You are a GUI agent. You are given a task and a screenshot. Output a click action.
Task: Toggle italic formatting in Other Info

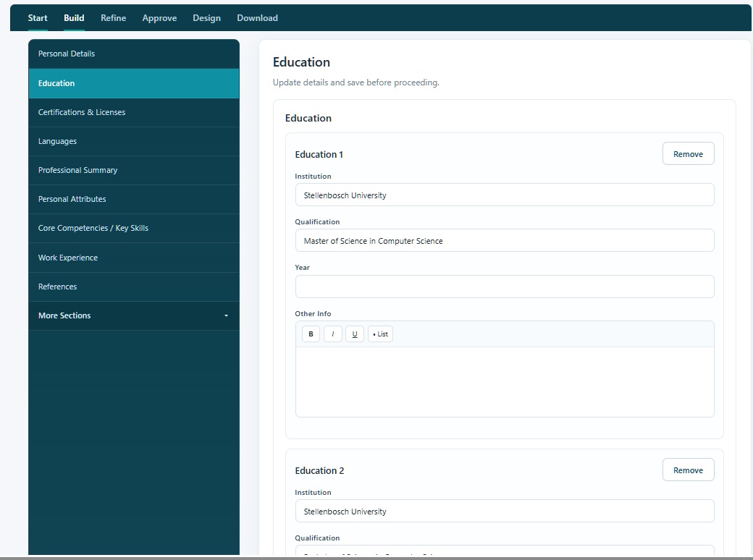coord(333,334)
